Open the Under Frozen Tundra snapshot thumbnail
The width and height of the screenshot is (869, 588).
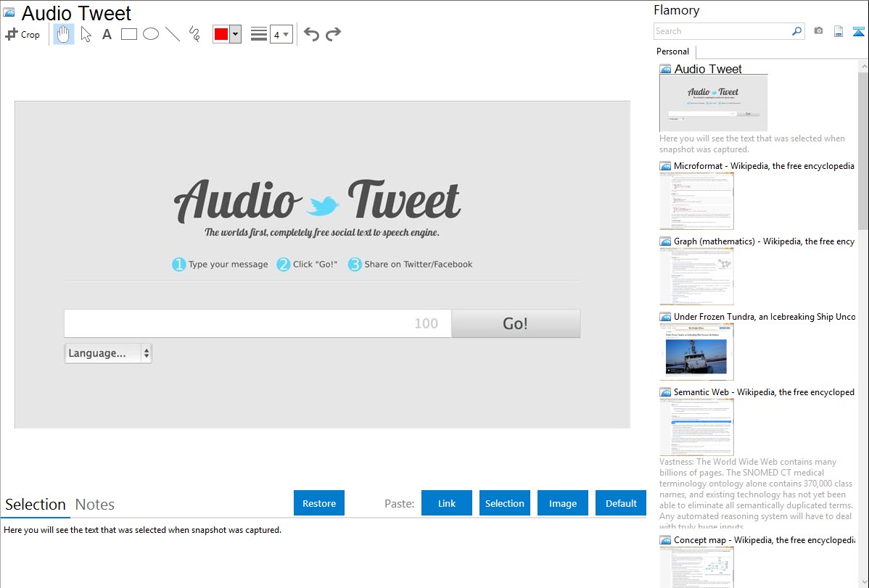(x=696, y=352)
